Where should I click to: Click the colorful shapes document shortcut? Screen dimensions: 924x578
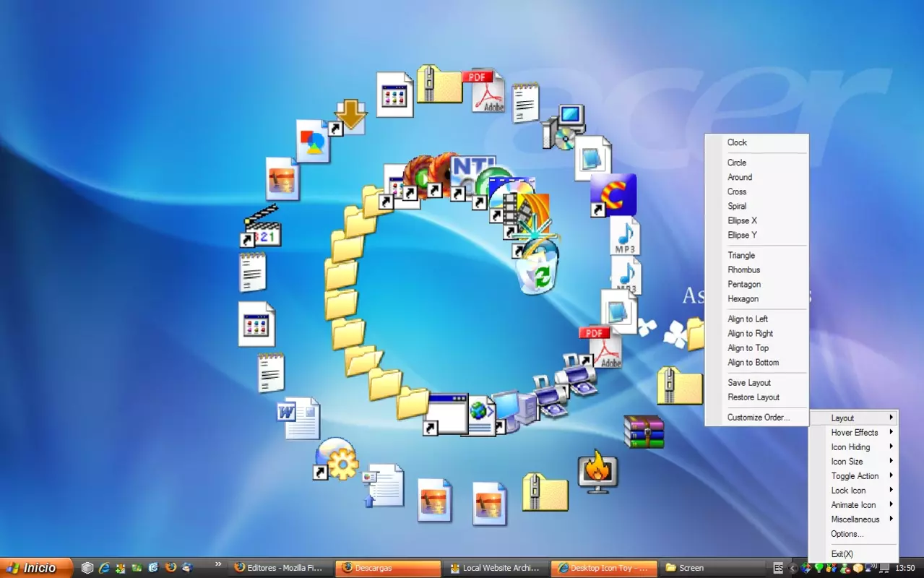point(313,141)
